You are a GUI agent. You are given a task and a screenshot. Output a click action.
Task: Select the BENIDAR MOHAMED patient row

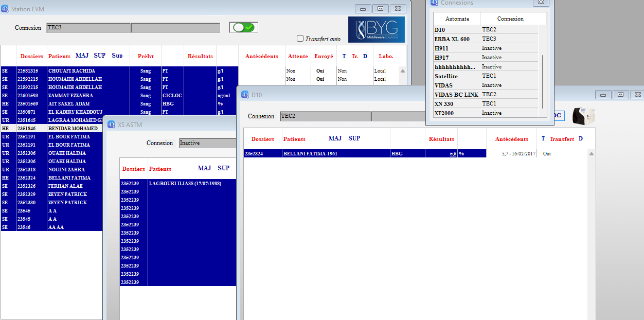73,129
